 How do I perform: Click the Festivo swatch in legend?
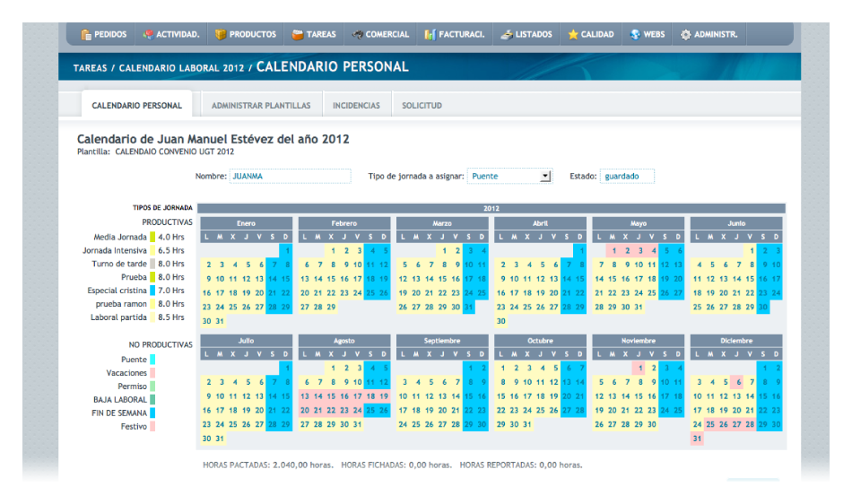[152, 426]
